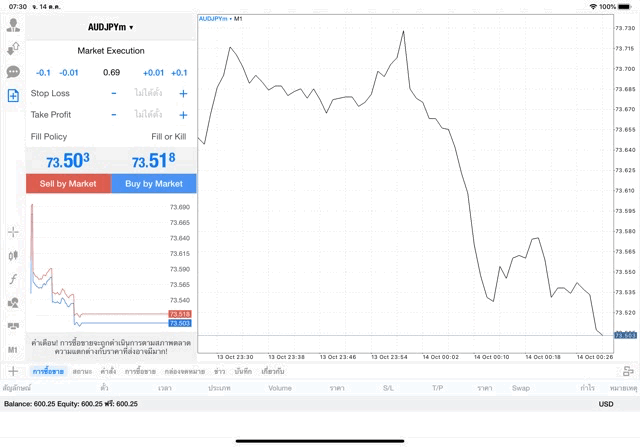Open the chat messages icon
The height and width of the screenshot is (447, 640).
[13, 71]
